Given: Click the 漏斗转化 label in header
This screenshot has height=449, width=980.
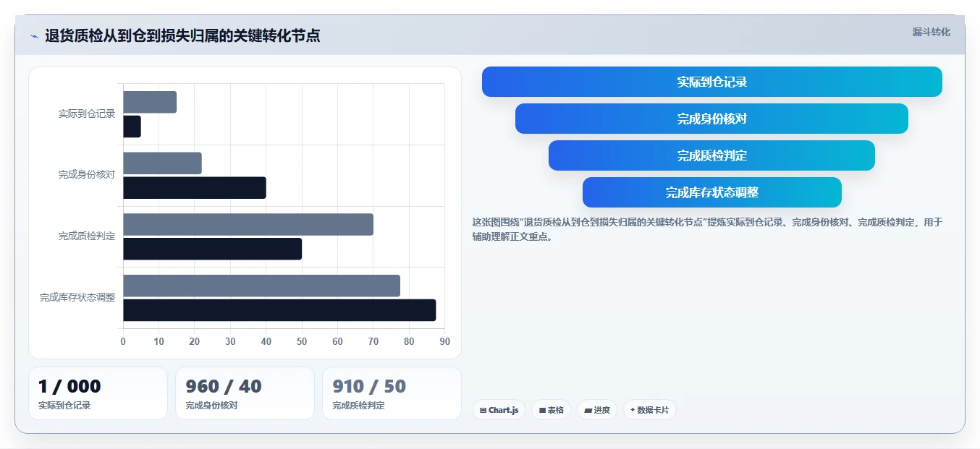Looking at the screenshot, I should [931, 33].
